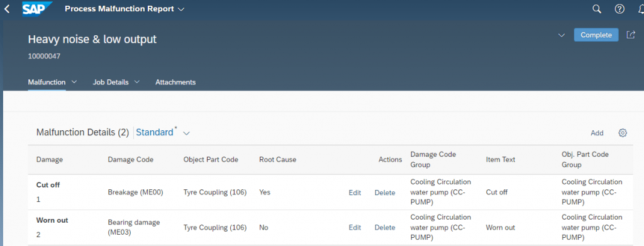The height and width of the screenshot is (246, 644).
Task: Open the help question mark icon
Action: coord(619,9)
